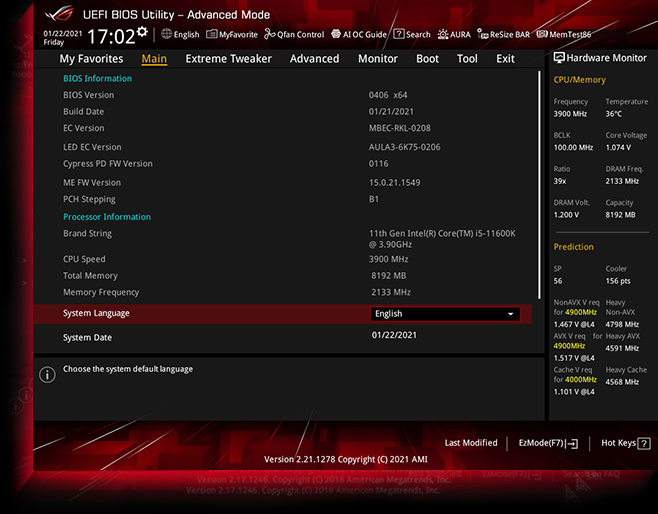Viewport: 658px width, 514px height.
Task: Click the Last Modified button
Action: pyautogui.click(x=471, y=443)
